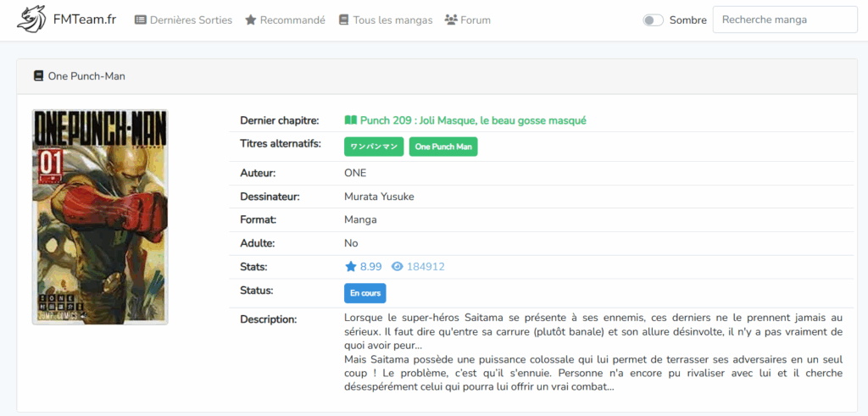Click the Titres alternatifs label
Image resolution: width=868 pixels, height=416 pixels.
[x=281, y=144]
